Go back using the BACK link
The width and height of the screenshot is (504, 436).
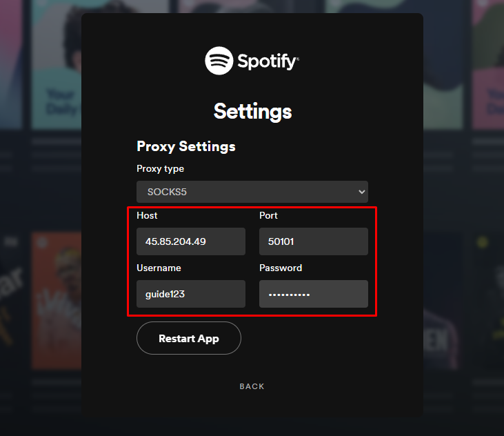[252, 386]
